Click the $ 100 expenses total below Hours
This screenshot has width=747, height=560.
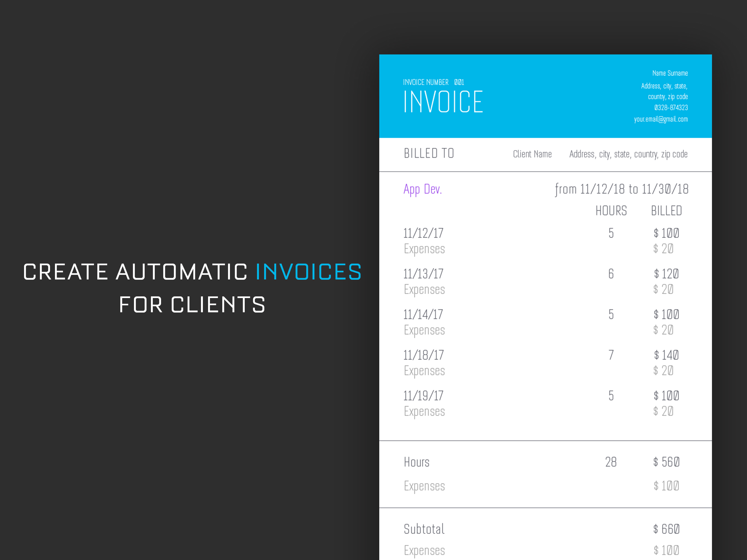click(x=666, y=486)
